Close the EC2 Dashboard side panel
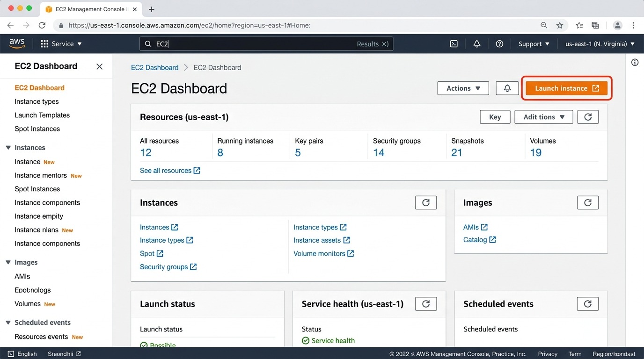This screenshot has width=644, height=359. pos(99,66)
